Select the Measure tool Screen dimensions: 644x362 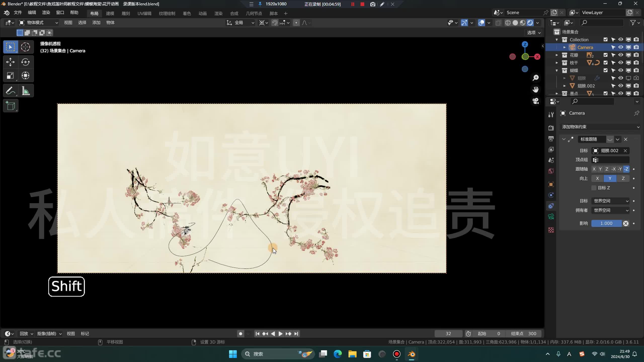(x=25, y=91)
